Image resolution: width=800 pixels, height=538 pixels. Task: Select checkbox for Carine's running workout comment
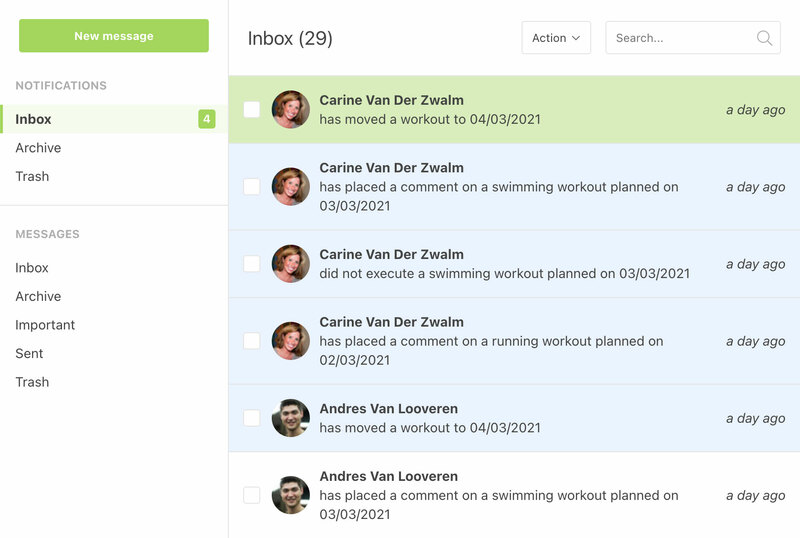pyautogui.click(x=252, y=341)
